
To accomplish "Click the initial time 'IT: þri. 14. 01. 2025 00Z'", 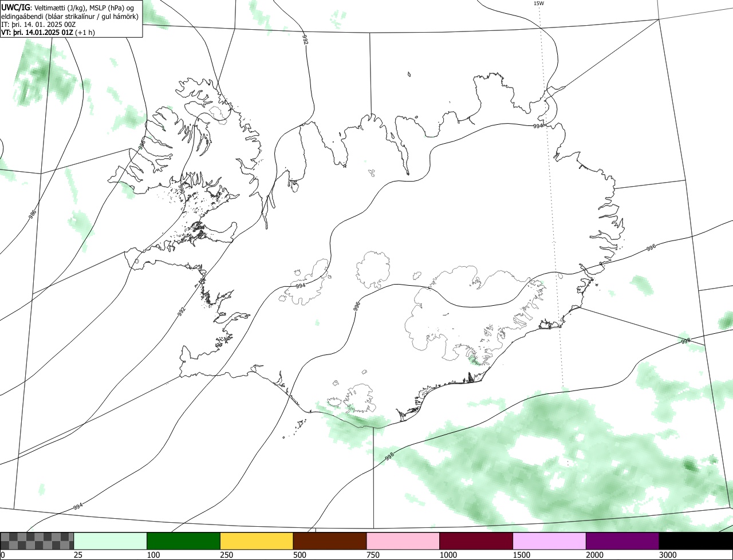I will (x=38, y=24).
